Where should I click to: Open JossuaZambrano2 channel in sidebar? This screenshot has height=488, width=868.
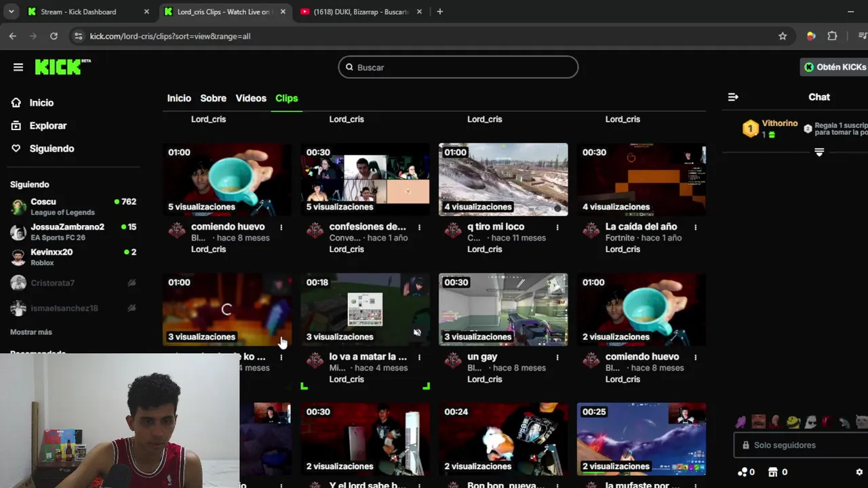click(x=73, y=232)
